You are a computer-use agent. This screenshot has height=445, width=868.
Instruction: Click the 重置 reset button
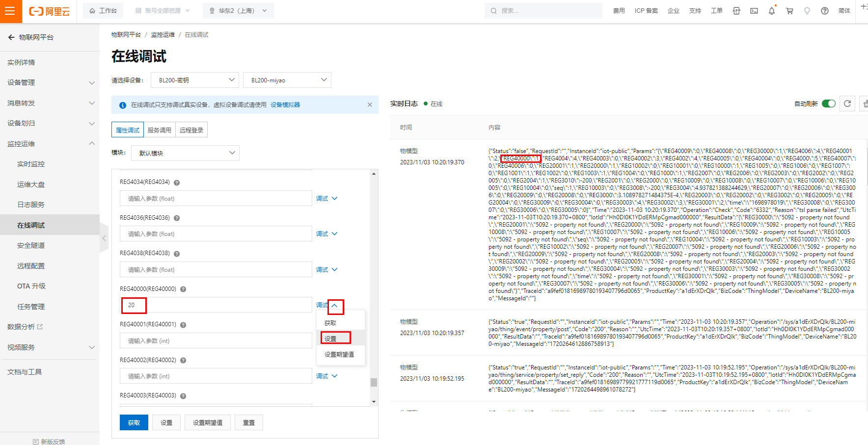point(249,422)
